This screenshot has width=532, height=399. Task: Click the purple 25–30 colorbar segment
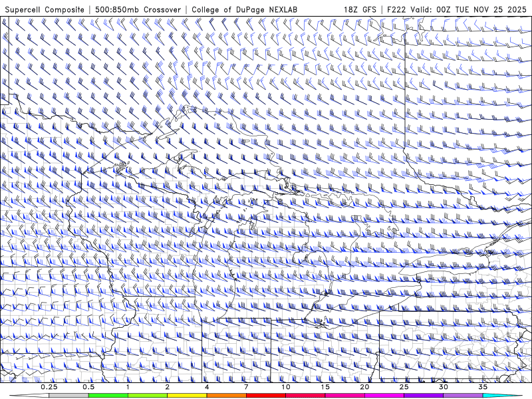[424, 396]
